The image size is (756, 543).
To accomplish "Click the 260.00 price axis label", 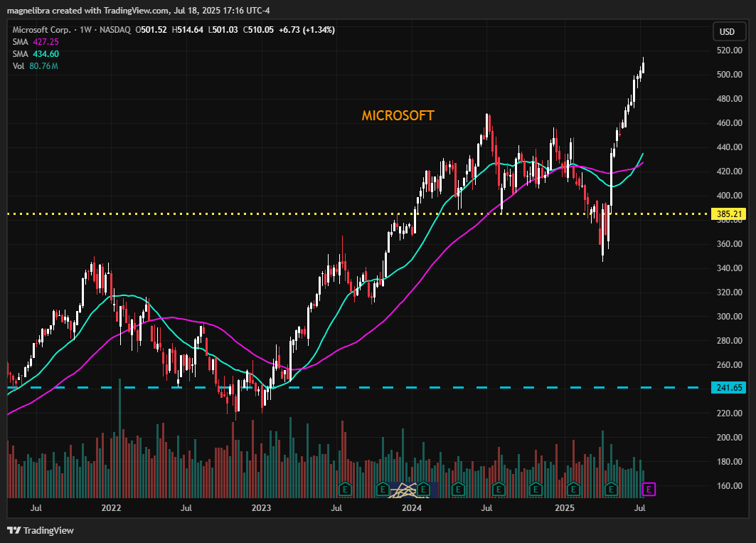I will [x=729, y=365].
